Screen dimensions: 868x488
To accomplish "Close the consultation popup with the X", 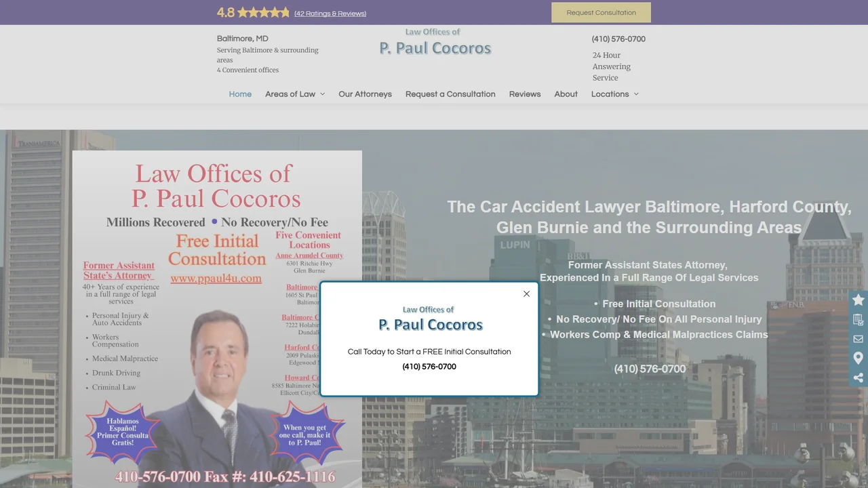I will point(526,293).
